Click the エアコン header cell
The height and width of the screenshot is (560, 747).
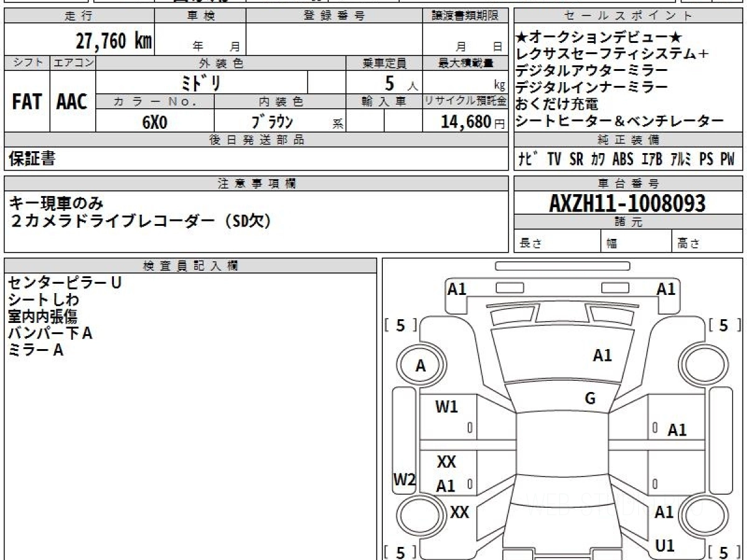click(73, 63)
